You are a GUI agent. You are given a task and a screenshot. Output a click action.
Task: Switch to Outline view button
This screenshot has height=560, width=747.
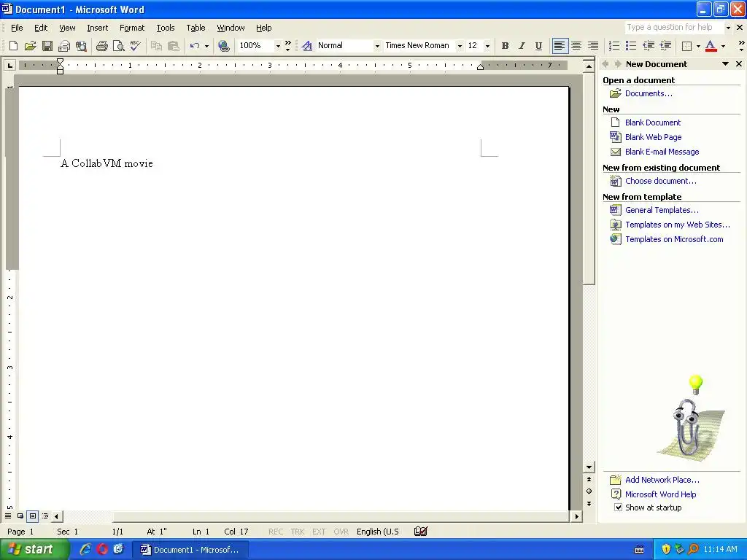coord(45,516)
